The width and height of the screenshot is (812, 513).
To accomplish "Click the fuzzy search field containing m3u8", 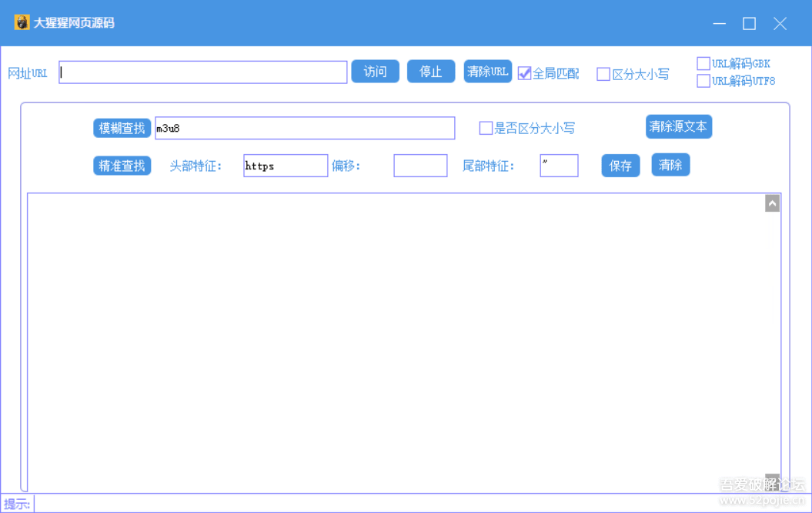I will tap(305, 129).
